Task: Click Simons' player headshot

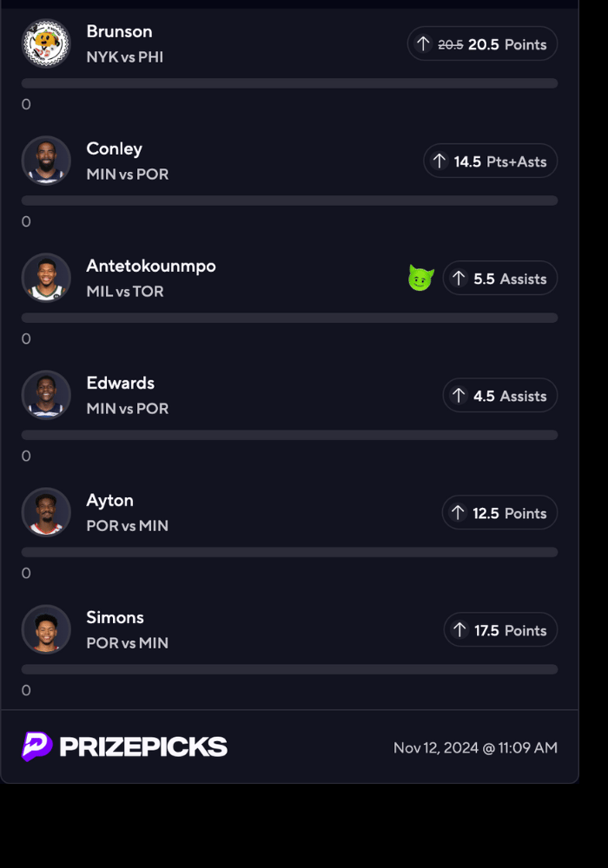Action: coord(46,629)
